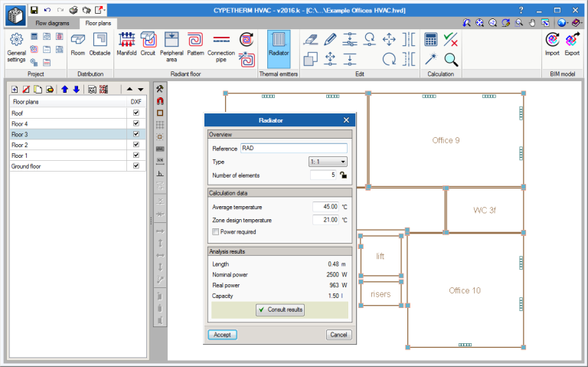Screen dimensions: 588x367
Task: Move floor plan up with blue arrow
Action: pyautogui.click(x=65, y=89)
